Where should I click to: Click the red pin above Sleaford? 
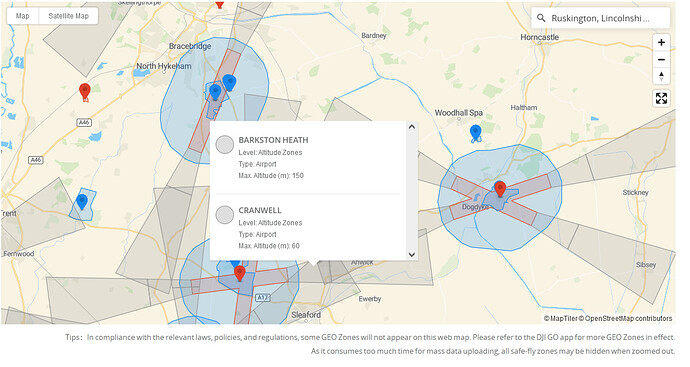click(x=239, y=273)
